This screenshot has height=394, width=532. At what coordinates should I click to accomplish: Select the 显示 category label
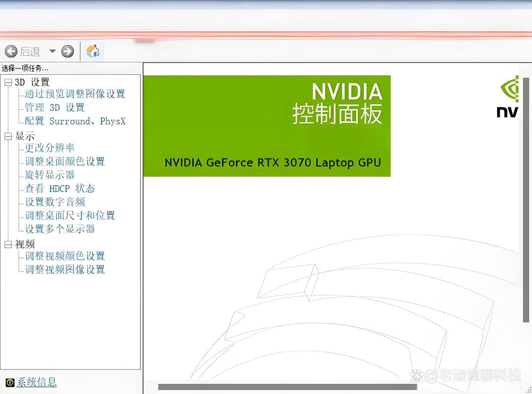(x=25, y=136)
